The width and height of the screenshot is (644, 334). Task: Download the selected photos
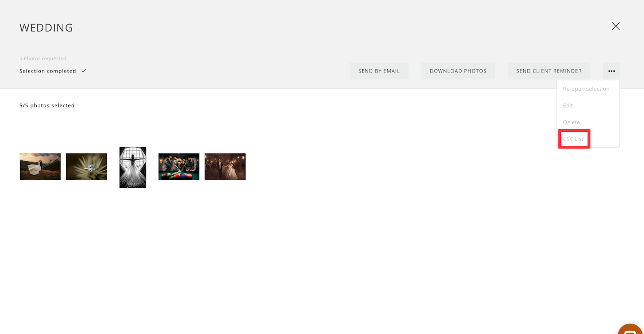(458, 71)
